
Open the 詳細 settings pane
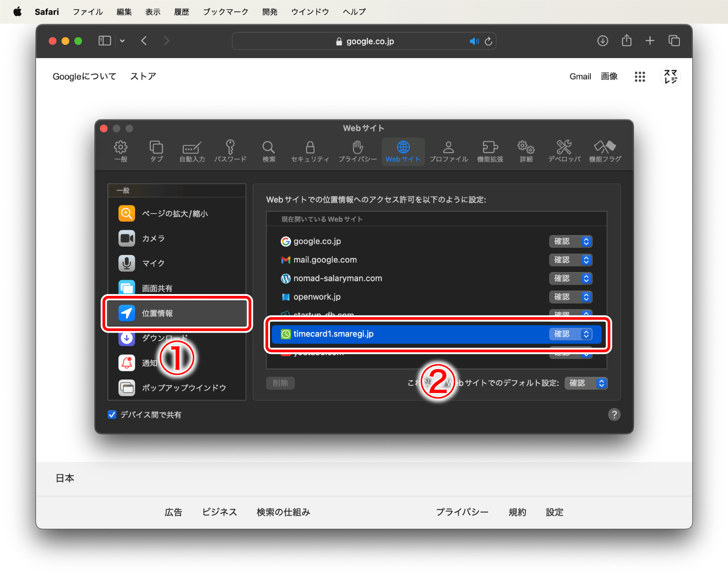tap(526, 152)
